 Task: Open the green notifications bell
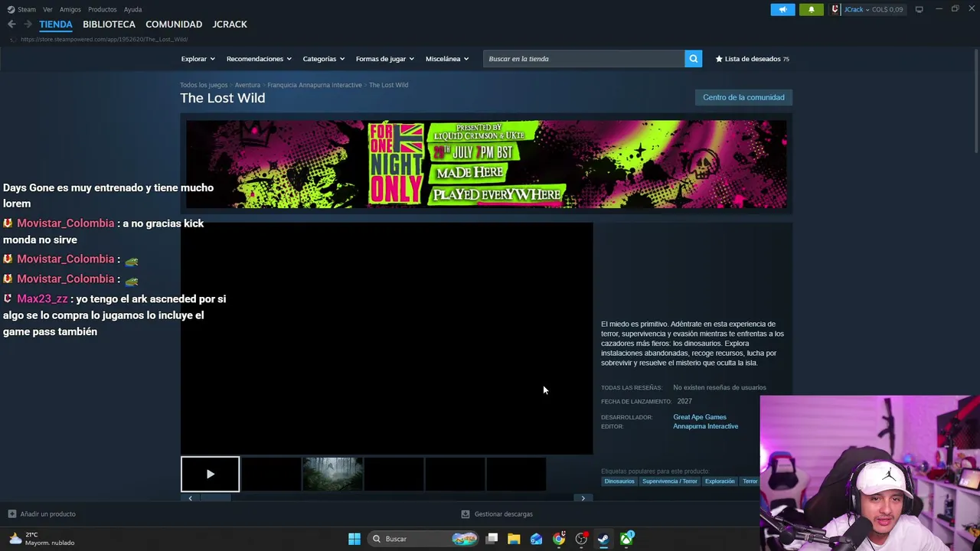click(812, 9)
